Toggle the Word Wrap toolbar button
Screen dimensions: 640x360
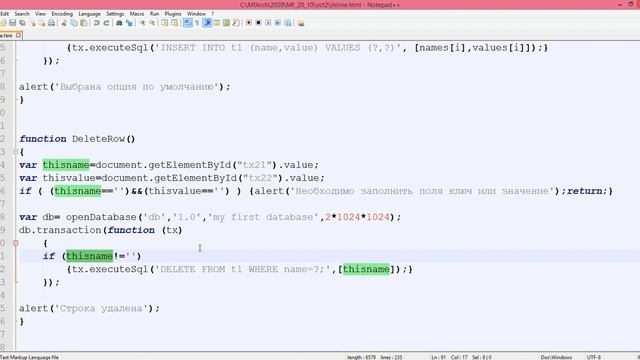187,23
